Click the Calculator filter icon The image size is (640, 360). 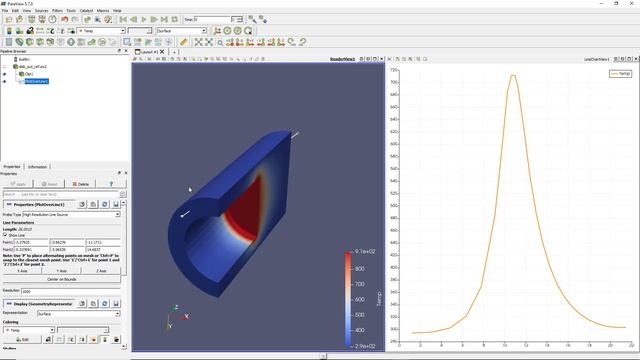click(x=9, y=42)
